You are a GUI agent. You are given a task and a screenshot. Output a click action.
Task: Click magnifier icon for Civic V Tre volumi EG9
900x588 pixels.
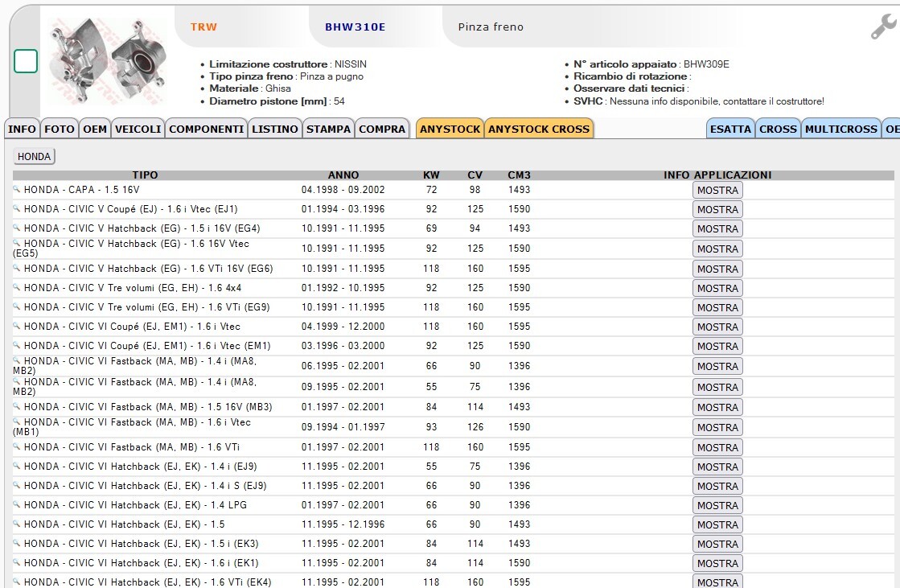(x=17, y=306)
